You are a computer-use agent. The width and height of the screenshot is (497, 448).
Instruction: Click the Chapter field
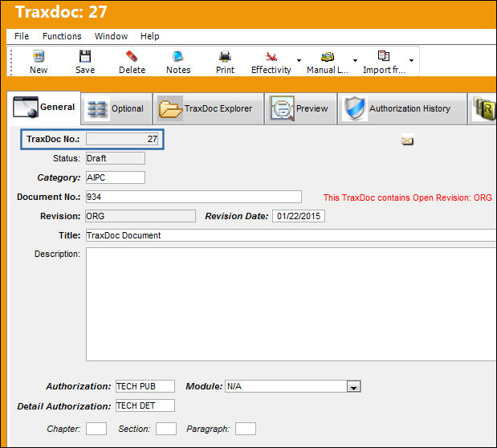[96, 429]
